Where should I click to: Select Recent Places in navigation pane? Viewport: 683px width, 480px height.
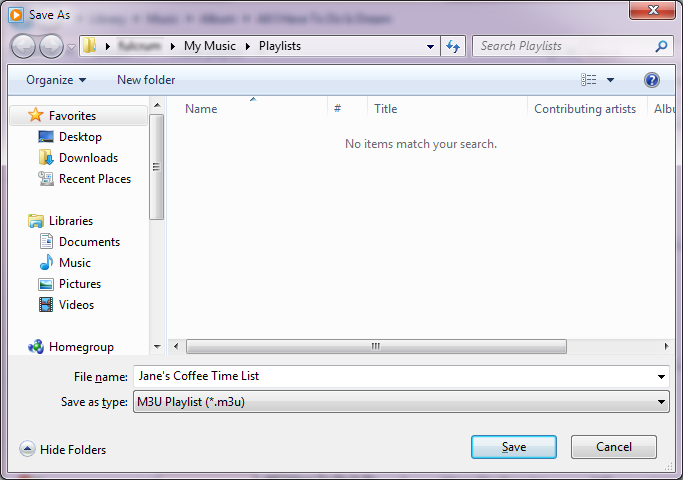pyautogui.click(x=94, y=179)
